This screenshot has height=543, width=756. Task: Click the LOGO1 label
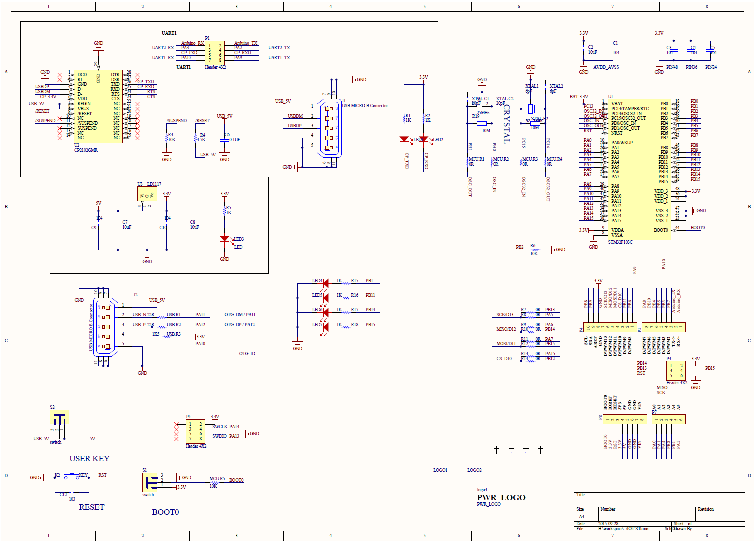point(440,470)
